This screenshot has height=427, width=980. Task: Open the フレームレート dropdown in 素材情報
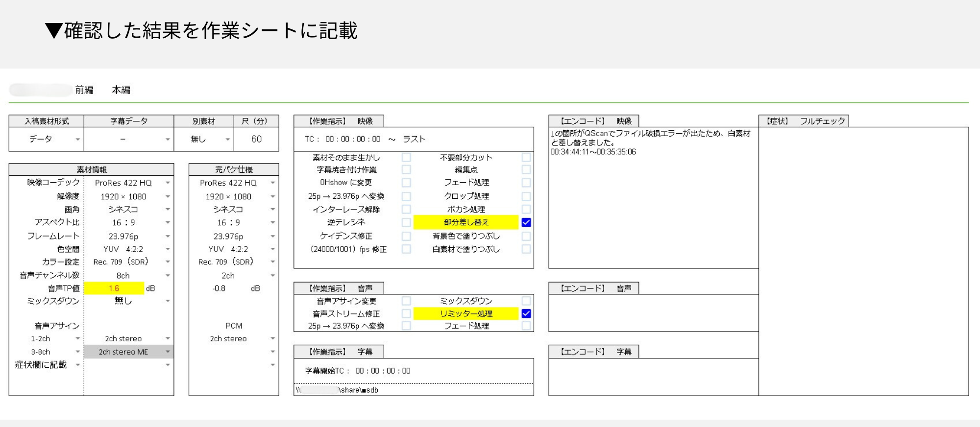tap(168, 236)
